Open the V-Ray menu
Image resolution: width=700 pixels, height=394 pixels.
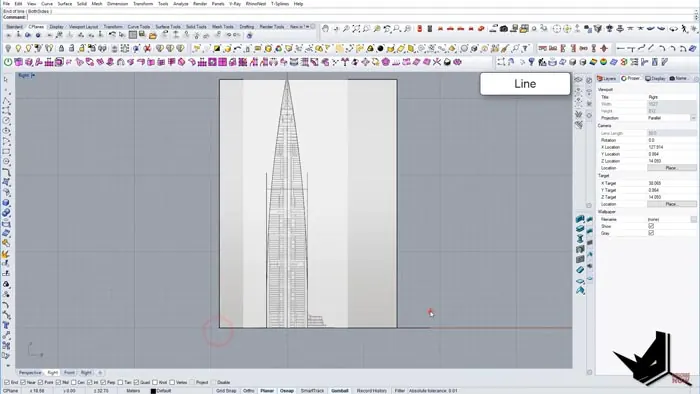pos(235,4)
